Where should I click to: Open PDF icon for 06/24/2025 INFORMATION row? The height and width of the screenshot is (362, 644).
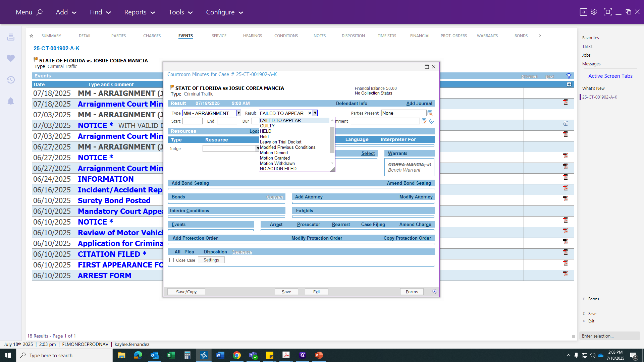coord(565,177)
